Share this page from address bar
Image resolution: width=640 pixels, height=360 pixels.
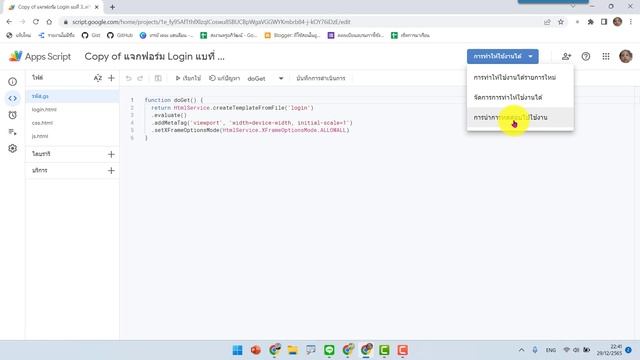[x=547, y=22]
